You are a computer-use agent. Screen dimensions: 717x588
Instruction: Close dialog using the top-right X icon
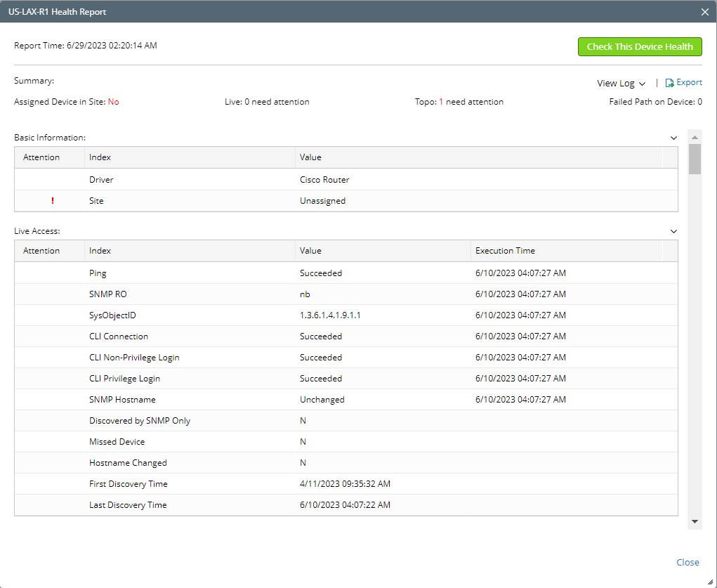click(x=705, y=12)
